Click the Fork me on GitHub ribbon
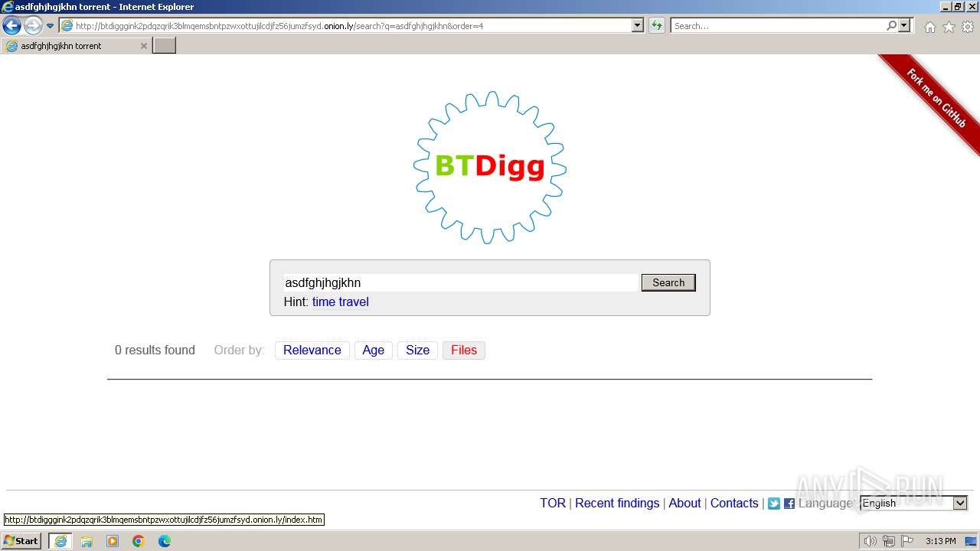The height and width of the screenshot is (551, 980). [936, 99]
